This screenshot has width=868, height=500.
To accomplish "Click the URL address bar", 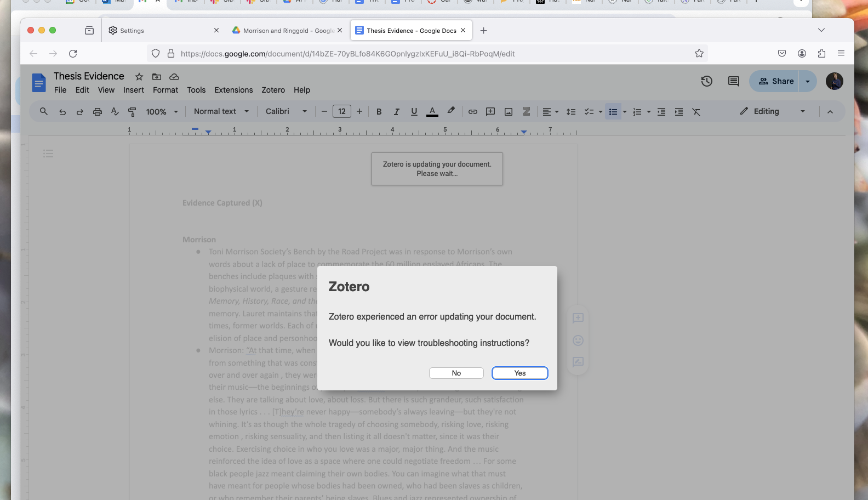I will pos(427,53).
